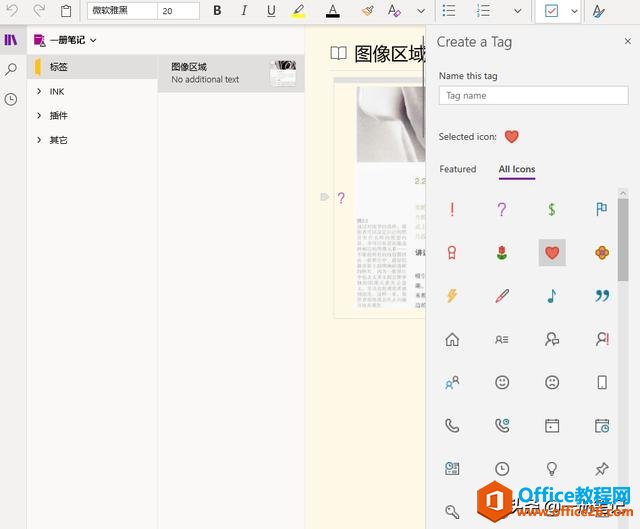Choose the person with chat bubble icon
This screenshot has width=640, height=529.
(x=551, y=339)
